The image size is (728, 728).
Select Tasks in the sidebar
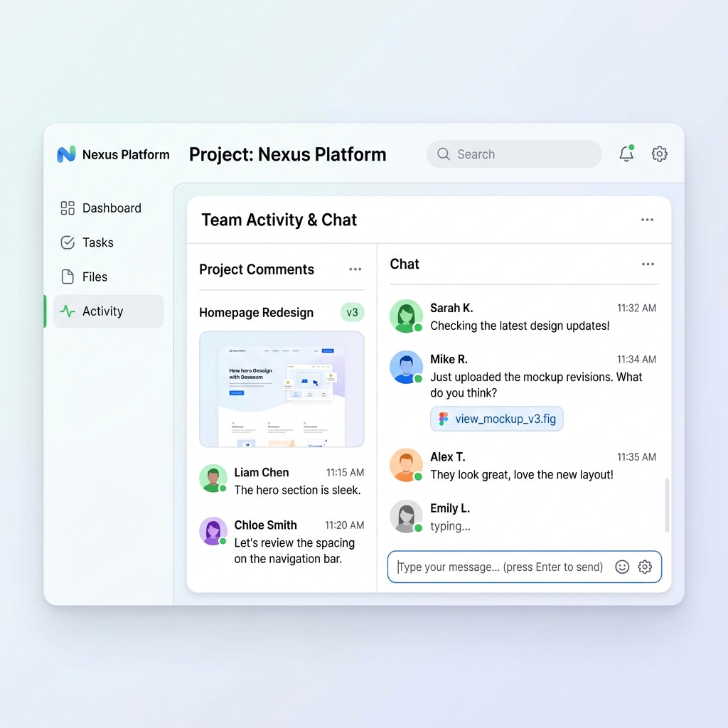(99, 242)
